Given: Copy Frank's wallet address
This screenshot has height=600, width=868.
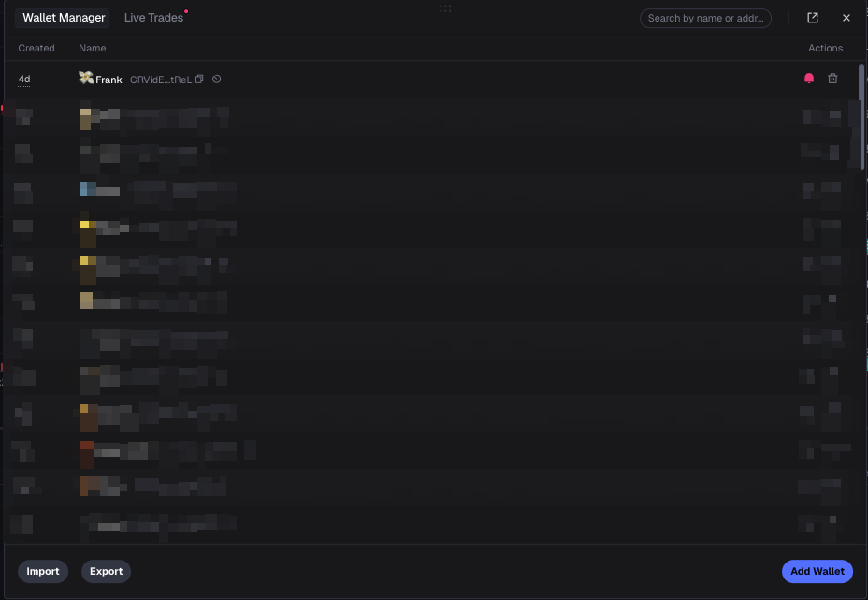Looking at the screenshot, I should (199, 80).
